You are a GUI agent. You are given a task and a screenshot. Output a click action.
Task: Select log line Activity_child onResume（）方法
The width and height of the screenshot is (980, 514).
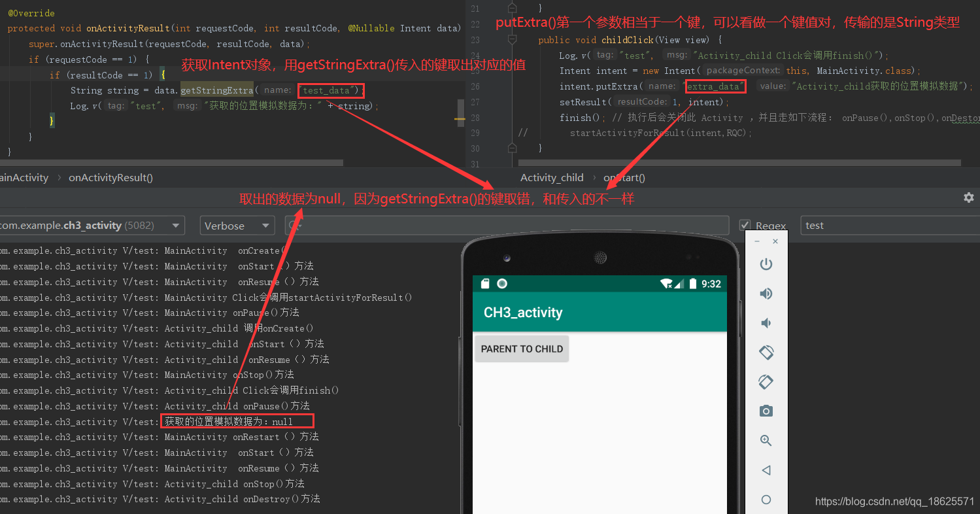coord(165,360)
